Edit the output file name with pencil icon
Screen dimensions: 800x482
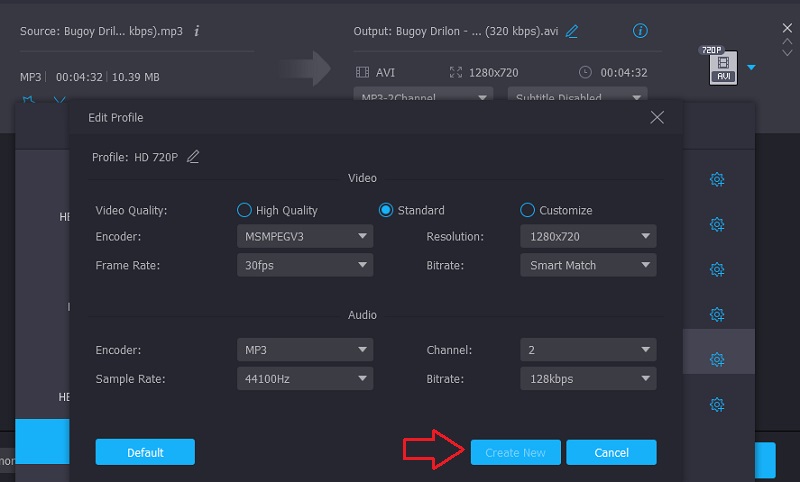572,31
